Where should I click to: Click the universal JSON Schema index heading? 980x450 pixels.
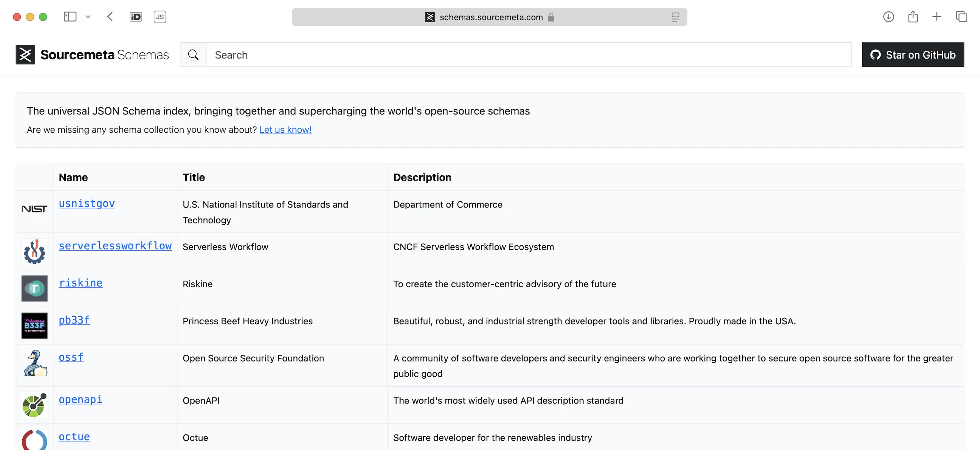278,111
